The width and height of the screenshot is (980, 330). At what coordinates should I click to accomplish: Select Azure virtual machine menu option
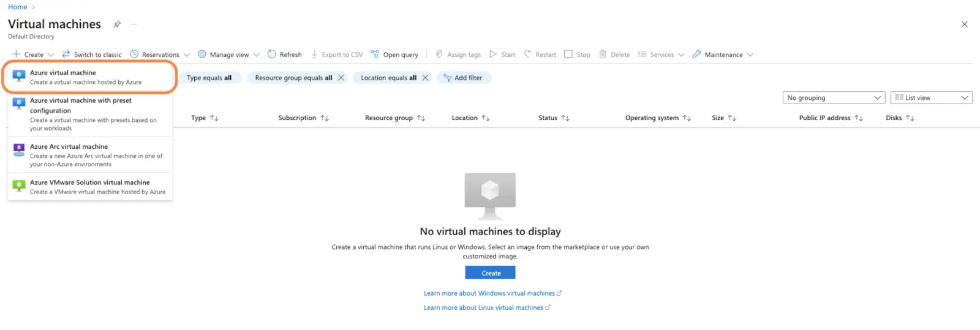coord(90,77)
